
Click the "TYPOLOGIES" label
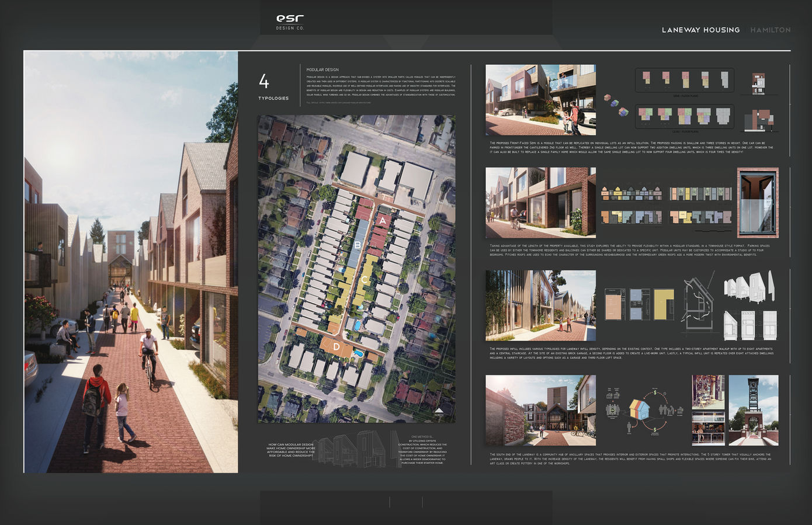(x=273, y=98)
